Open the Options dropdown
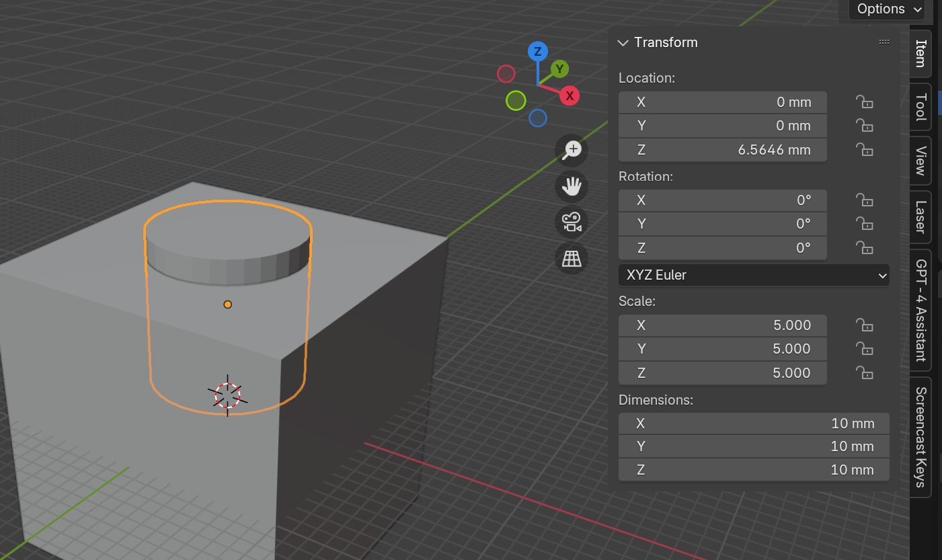 [x=886, y=9]
